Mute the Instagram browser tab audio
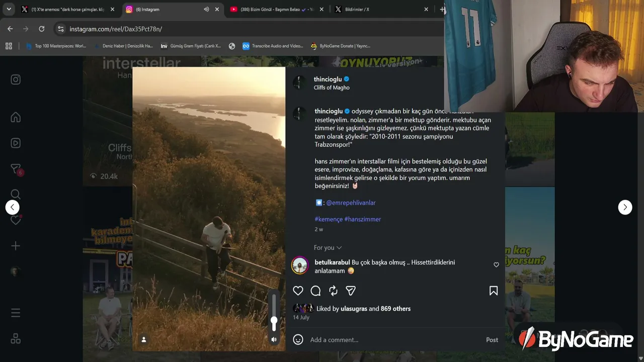Image resolution: width=644 pixels, height=362 pixels. click(206, 10)
